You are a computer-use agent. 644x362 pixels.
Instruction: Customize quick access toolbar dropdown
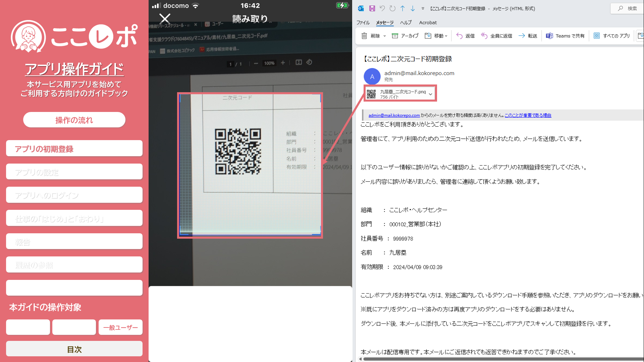[423, 8]
